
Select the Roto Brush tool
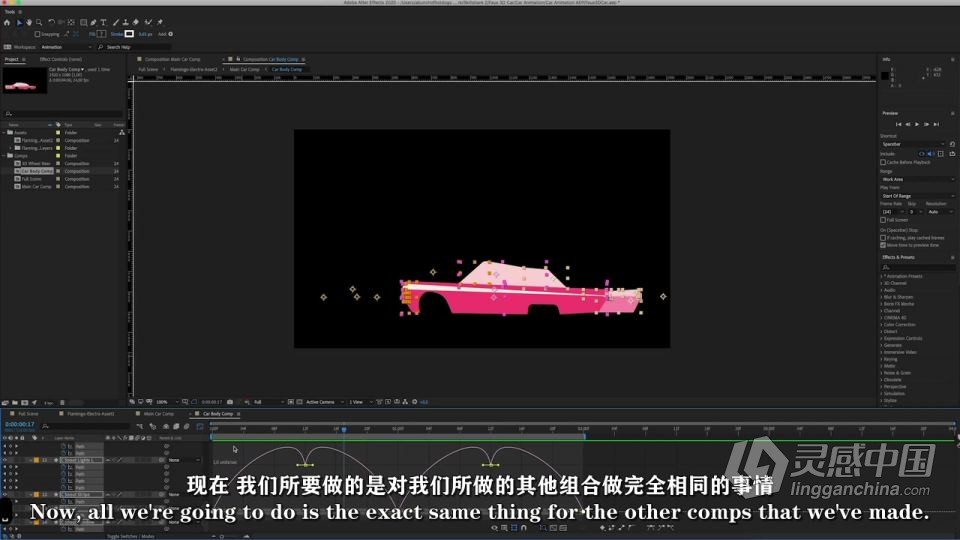point(149,22)
